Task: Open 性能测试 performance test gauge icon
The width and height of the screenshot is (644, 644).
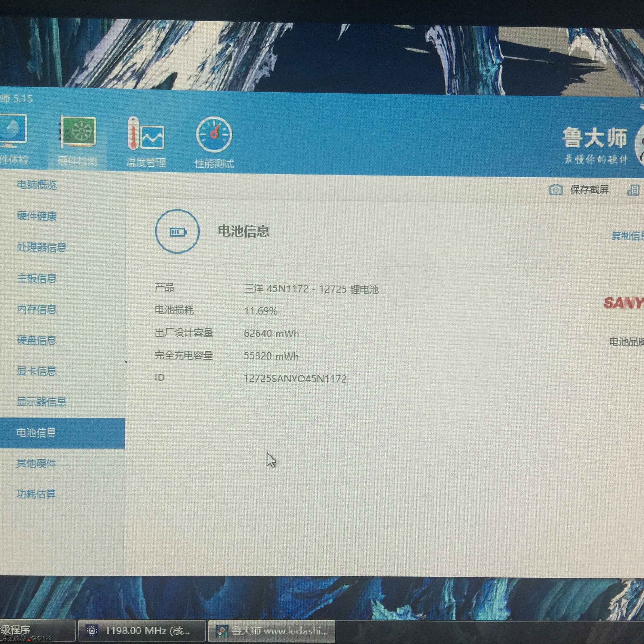Action: click(x=214, y=135)
